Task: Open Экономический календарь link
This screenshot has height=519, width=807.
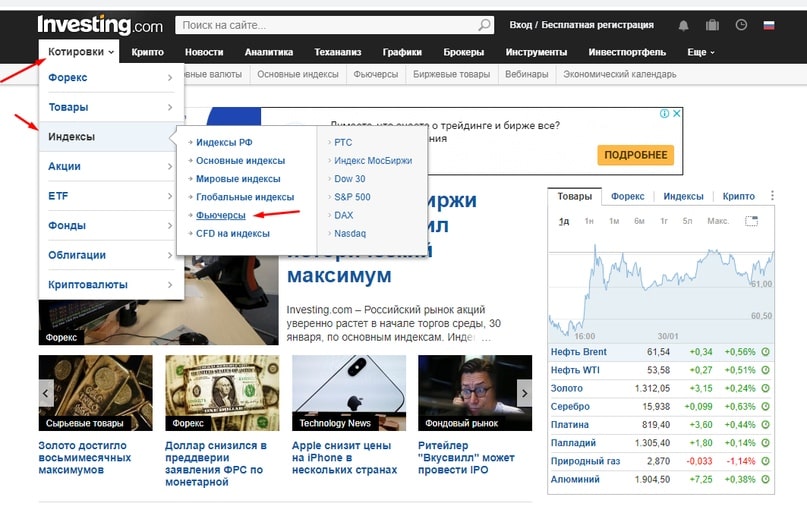Action: tap(620, 74)
